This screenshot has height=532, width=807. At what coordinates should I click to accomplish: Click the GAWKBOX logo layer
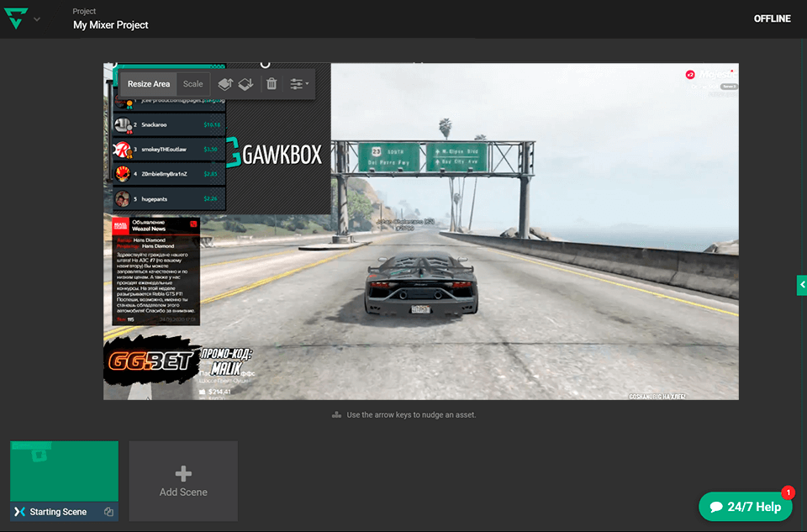tap(274, 153)
